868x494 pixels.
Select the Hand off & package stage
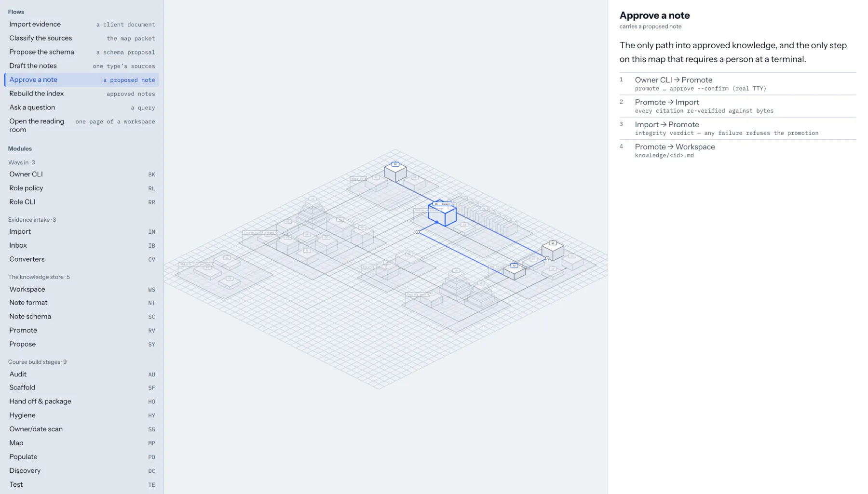(x=81, y=401)
